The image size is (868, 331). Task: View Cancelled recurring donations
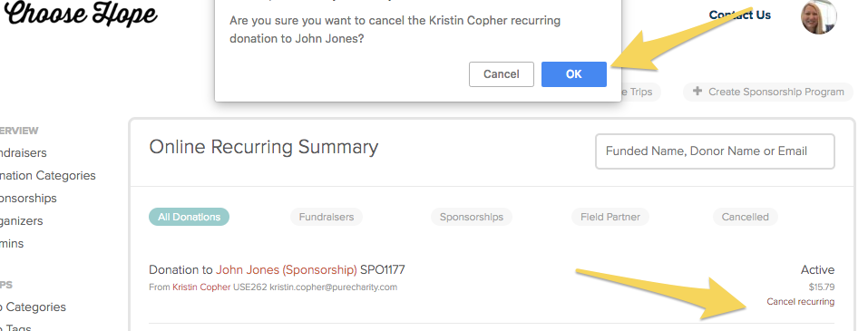745,217
